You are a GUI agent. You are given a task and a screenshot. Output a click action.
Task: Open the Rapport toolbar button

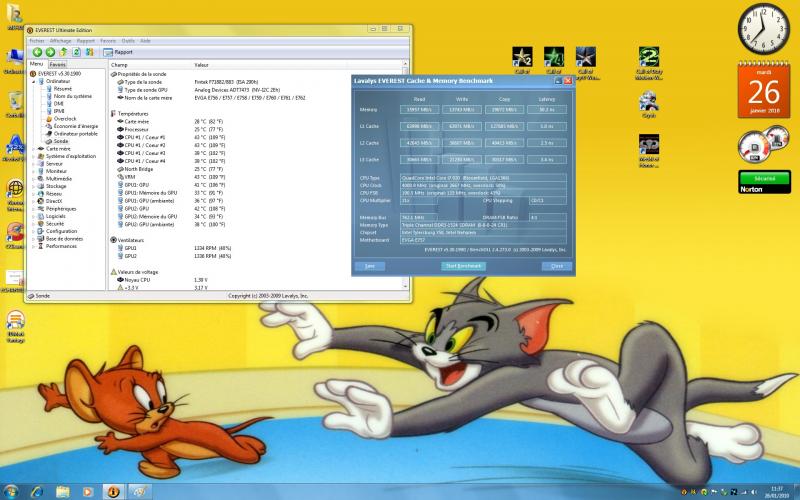click(x=118, y=52)
